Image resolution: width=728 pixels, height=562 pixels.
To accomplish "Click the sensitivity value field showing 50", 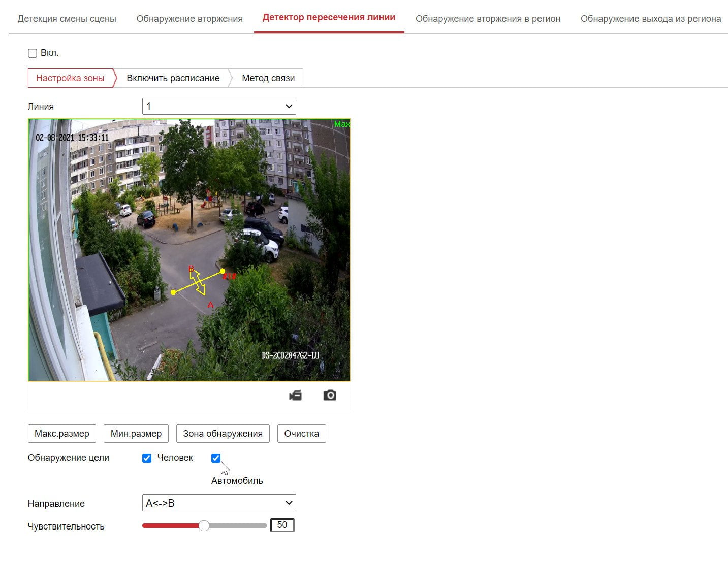I will [x=282, y=525].
